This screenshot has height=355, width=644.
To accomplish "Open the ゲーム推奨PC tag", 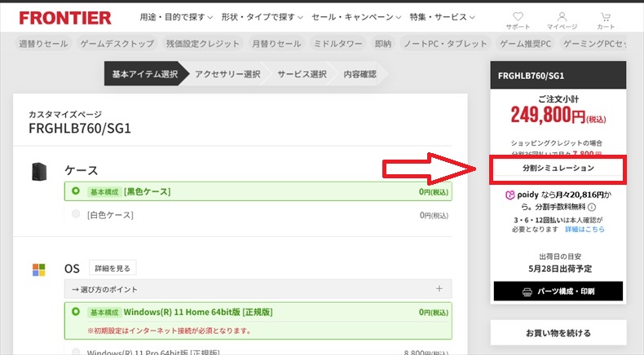I will pyautogui.click(x=525, y=43).
